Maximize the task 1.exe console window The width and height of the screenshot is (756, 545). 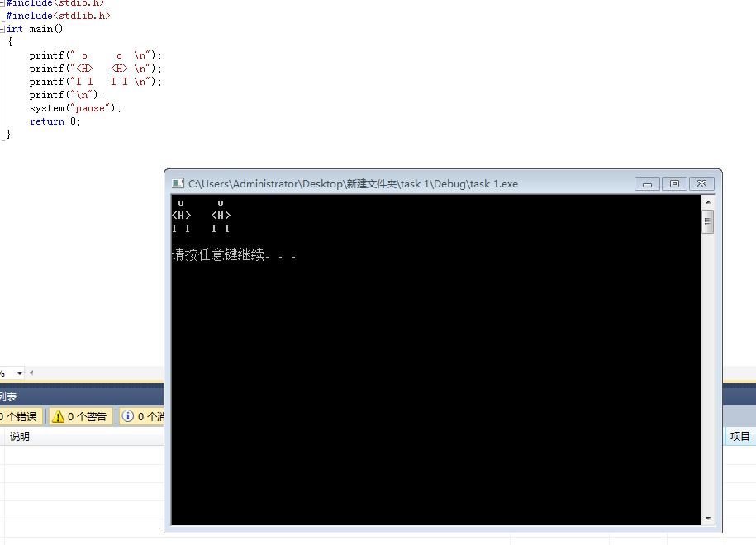(x=674, y=184)
